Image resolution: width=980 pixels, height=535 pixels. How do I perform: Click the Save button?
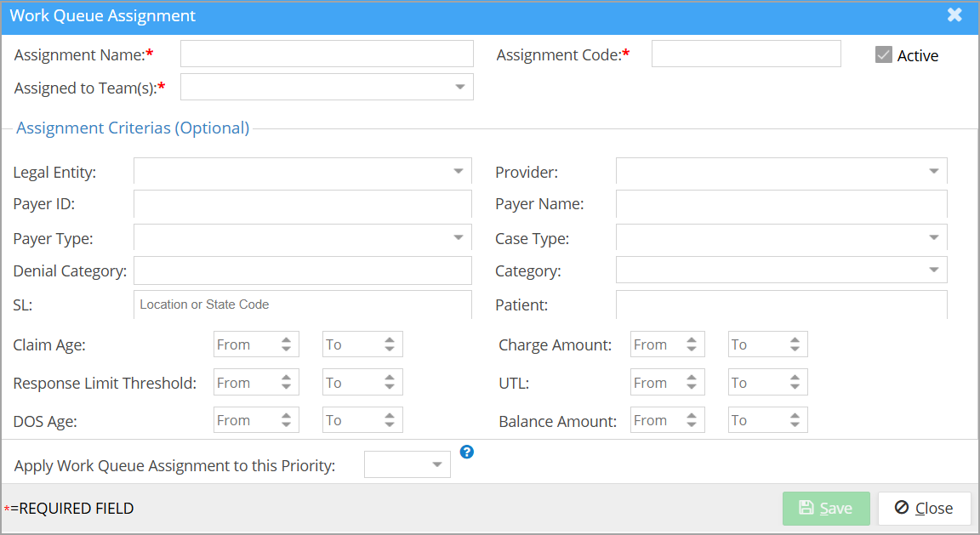(826, 508)
